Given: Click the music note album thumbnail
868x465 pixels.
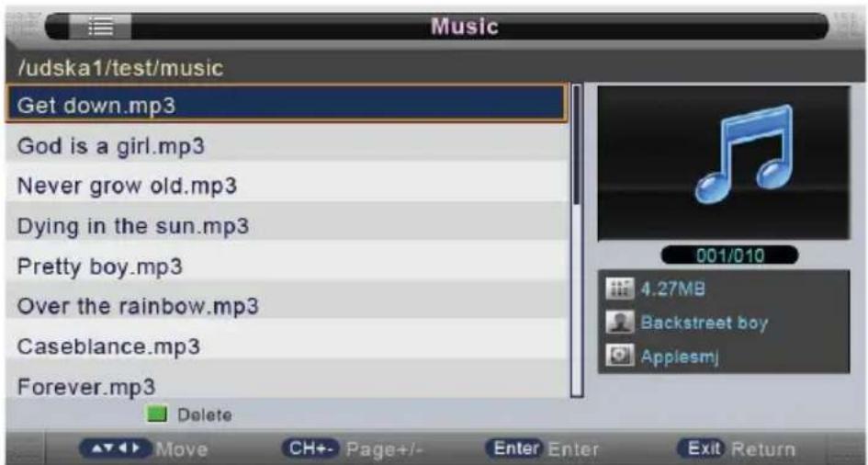Looking at the screenshot, I should [724, 163].
